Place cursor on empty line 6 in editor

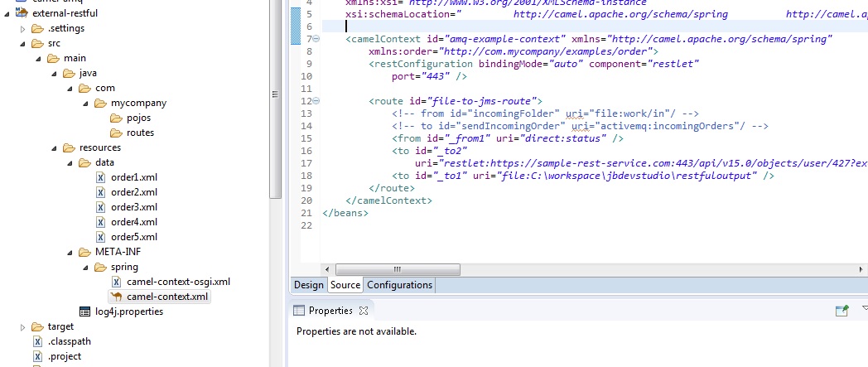point(592,27)
